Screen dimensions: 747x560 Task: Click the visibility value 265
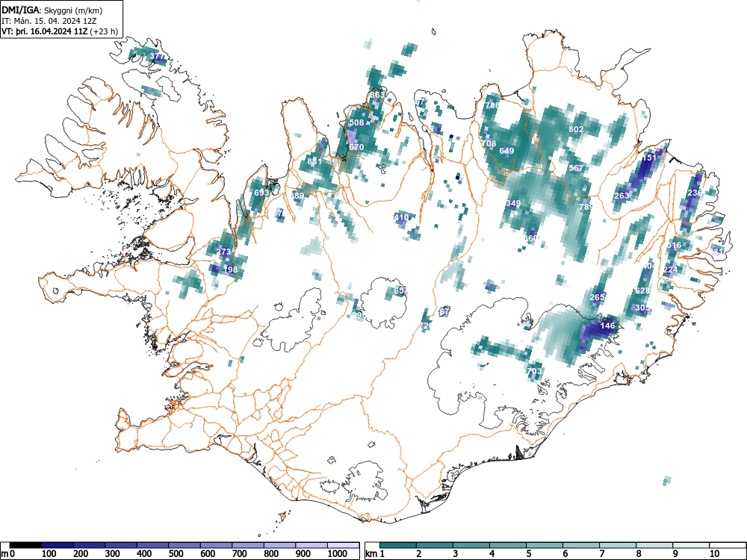pyautogui.click(x=597, y=297)
